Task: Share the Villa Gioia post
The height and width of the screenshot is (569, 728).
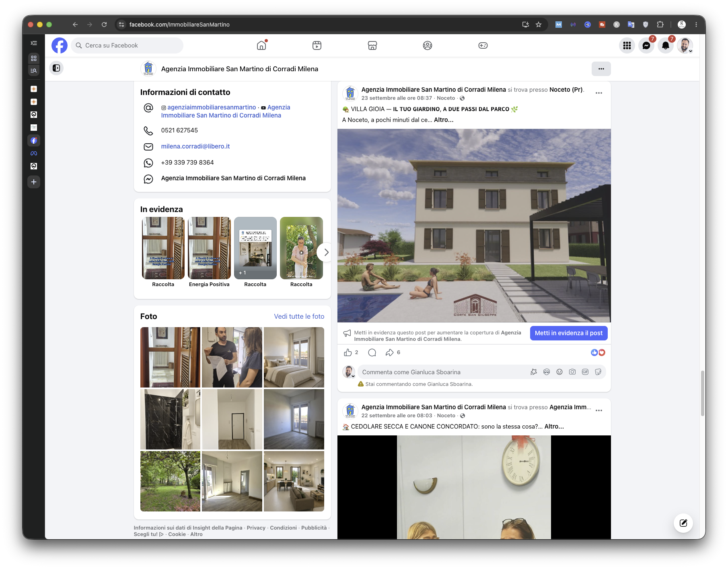Action: pos(389,353)
